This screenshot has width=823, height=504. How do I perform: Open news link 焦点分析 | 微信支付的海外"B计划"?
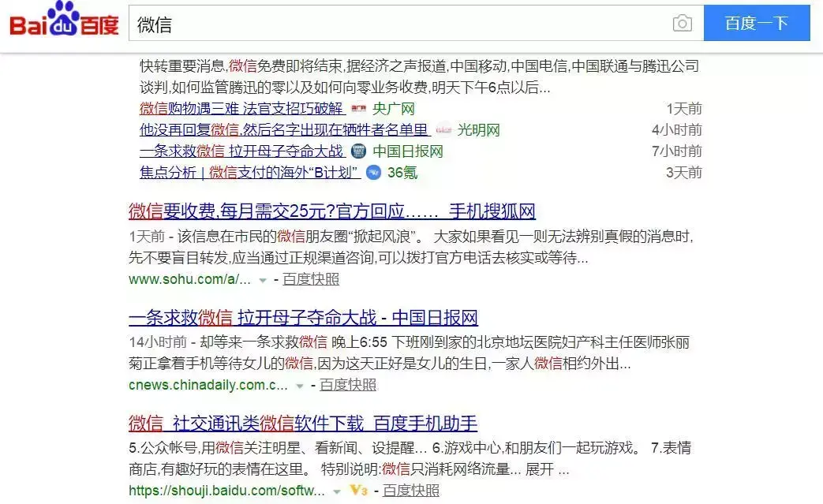pos(250,173)
